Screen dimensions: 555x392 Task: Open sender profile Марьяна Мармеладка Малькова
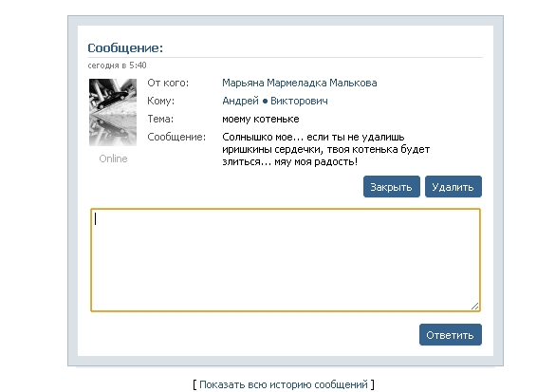click(300, 83)
